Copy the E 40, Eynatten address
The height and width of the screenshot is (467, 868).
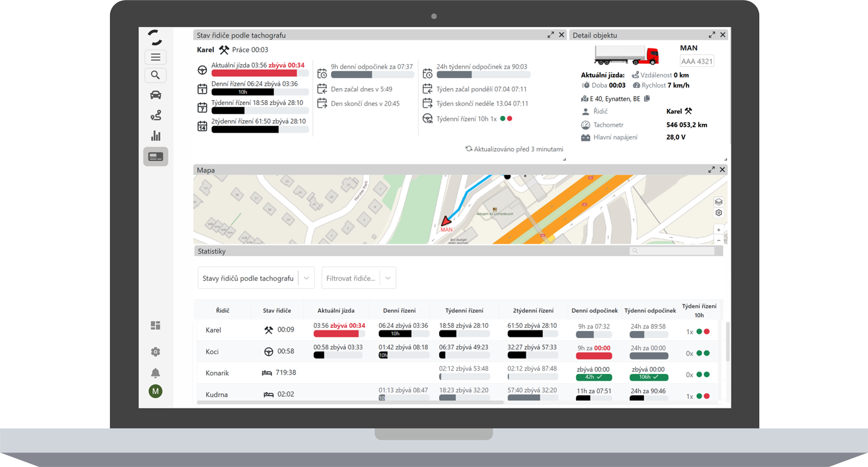pyautogui.click(x=647, y=99)
